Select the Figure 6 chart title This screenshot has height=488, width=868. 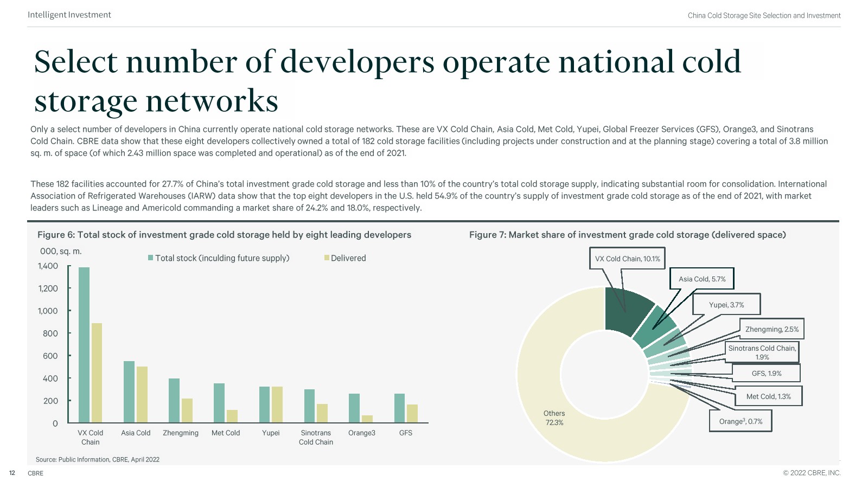tap(224, 235)
